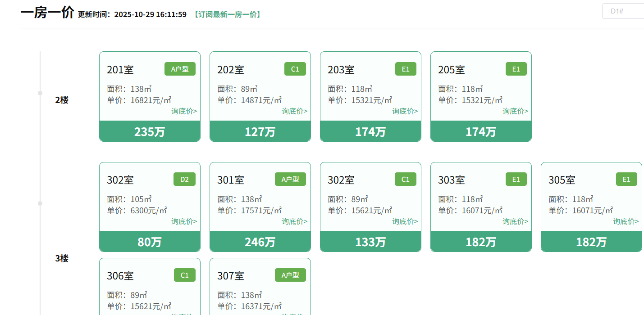Image resolution: width=644 pixels, height=315 pixels.
Task: Click the 订阅最新一房一价 subscribe link
Action: coord(227,14)
